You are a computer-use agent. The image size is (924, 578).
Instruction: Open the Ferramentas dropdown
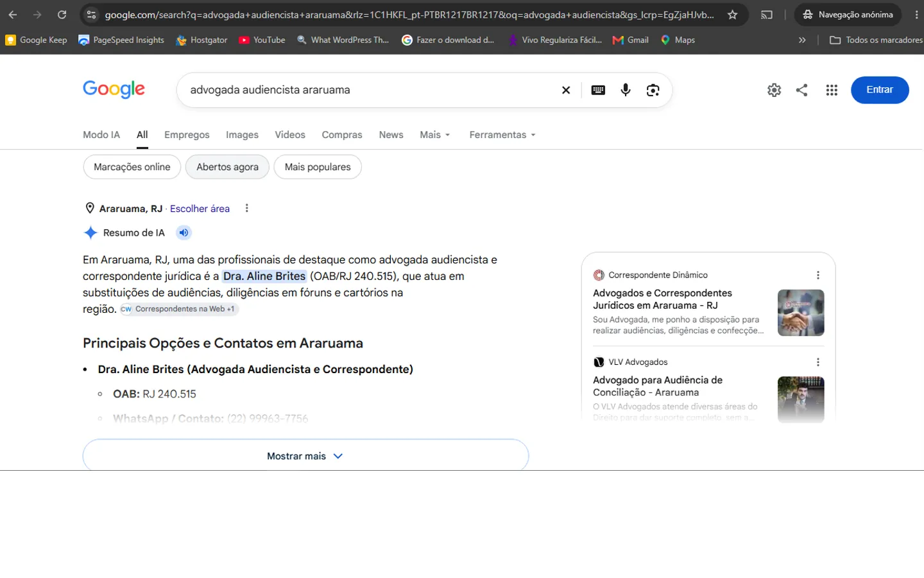[502, 135]
